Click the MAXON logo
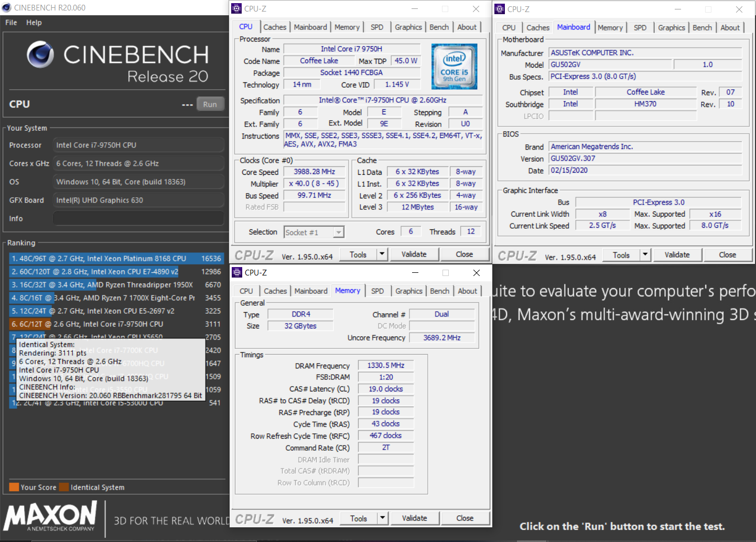This screenshot has width=756, height=542. (x=50, y=516)
